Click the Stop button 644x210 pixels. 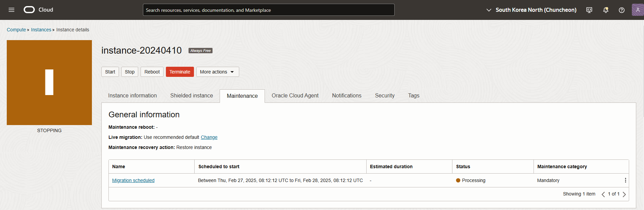click(130, 72)
